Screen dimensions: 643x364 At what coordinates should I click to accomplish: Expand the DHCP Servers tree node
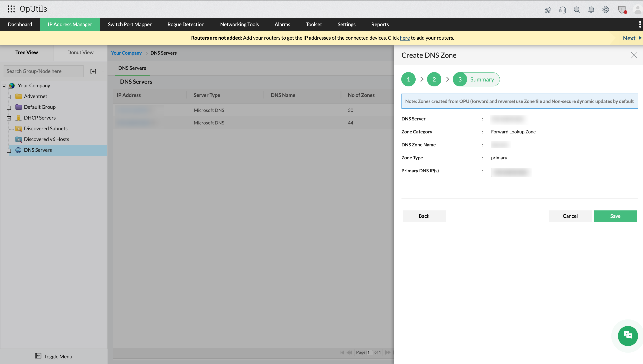click(9, 118)
